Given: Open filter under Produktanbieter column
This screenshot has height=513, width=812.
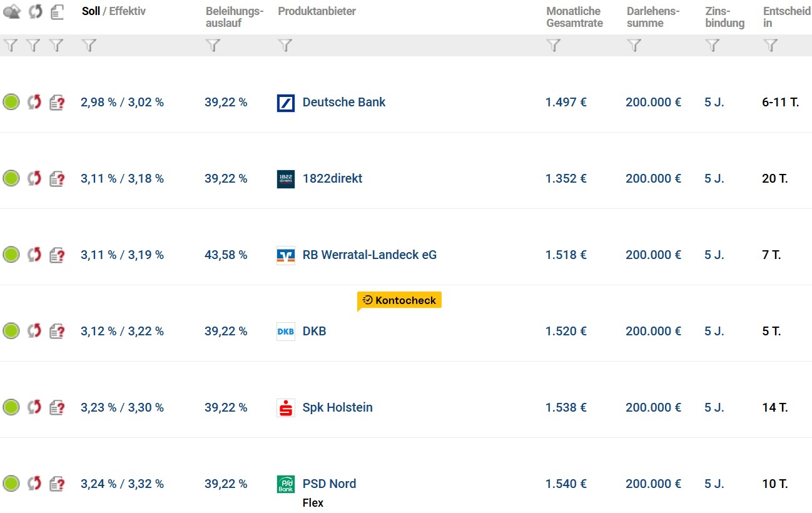Looking at the screenshot, I should pos(285,45).
